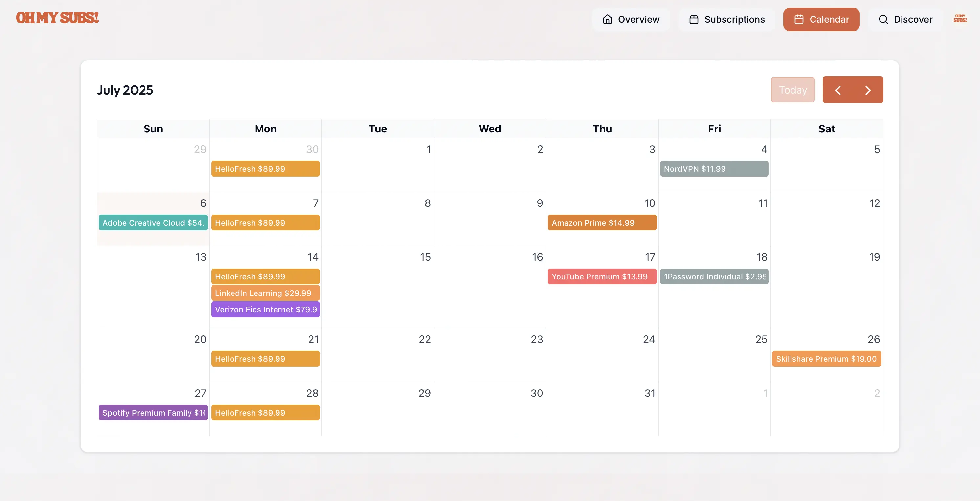
Task: Open Amazon Prime $14.99 event
Action: pos(602,223)
